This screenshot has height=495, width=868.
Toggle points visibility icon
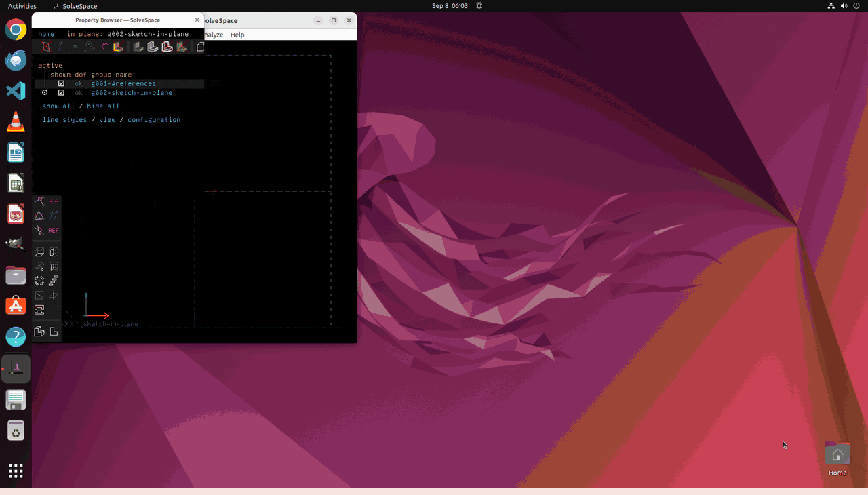click(x=75, y=47)
